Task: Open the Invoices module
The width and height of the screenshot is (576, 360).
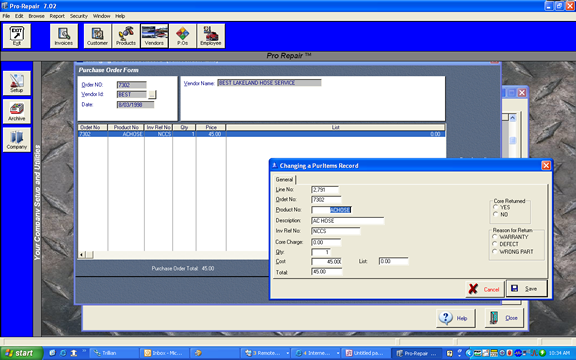Action: click(64, 36)
